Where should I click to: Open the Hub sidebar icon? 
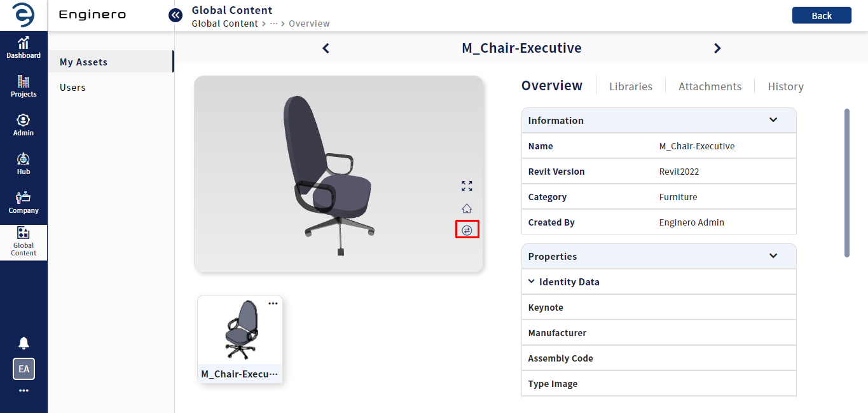click(24, 164)
